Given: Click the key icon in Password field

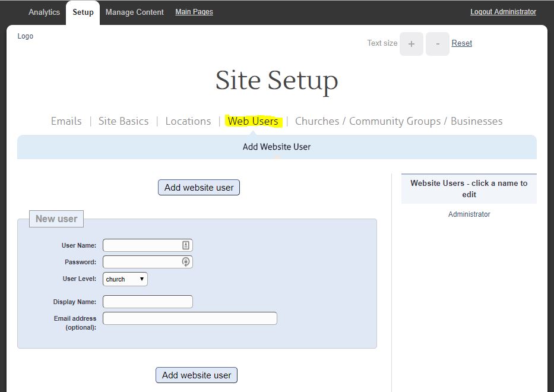Looking at the screenshot, I should 185,262.
